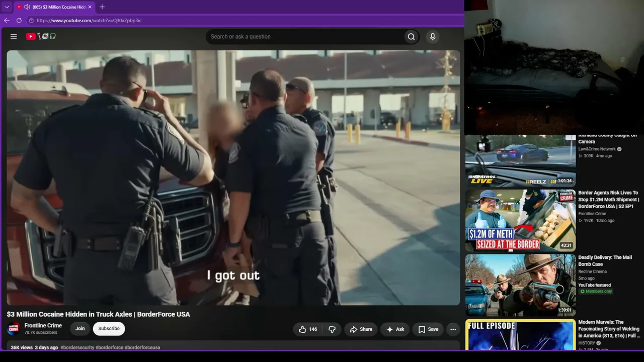Screen dimensions: 644x362
Task: Open the YouTube hamburger guide menu
Action: pos(14,37)
